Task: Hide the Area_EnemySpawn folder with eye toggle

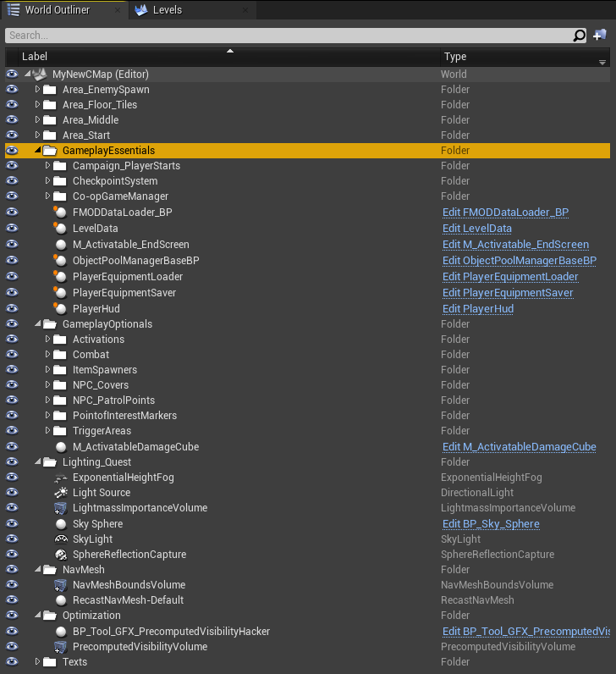Action: click(x=12, y=90)
